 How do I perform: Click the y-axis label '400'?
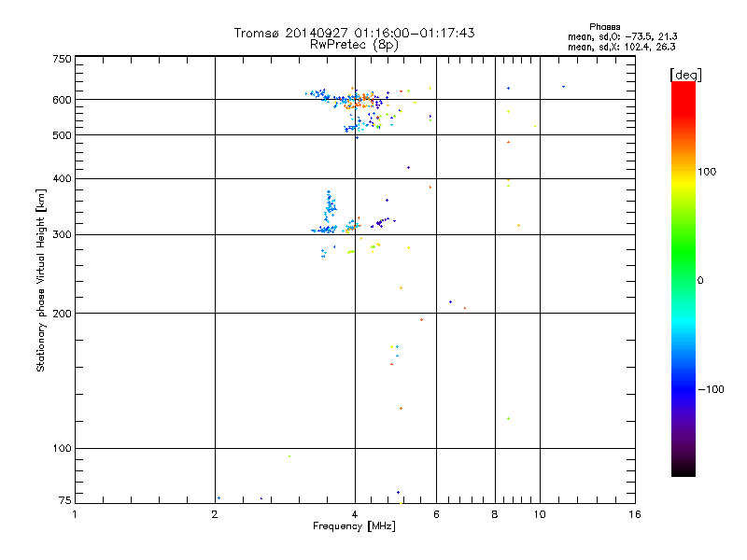click(x=62, y=178)
